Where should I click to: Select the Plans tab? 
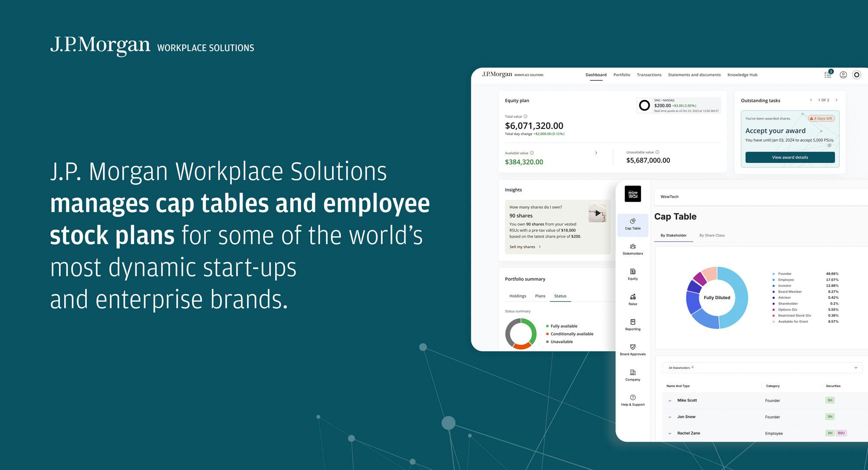point(540,296)
